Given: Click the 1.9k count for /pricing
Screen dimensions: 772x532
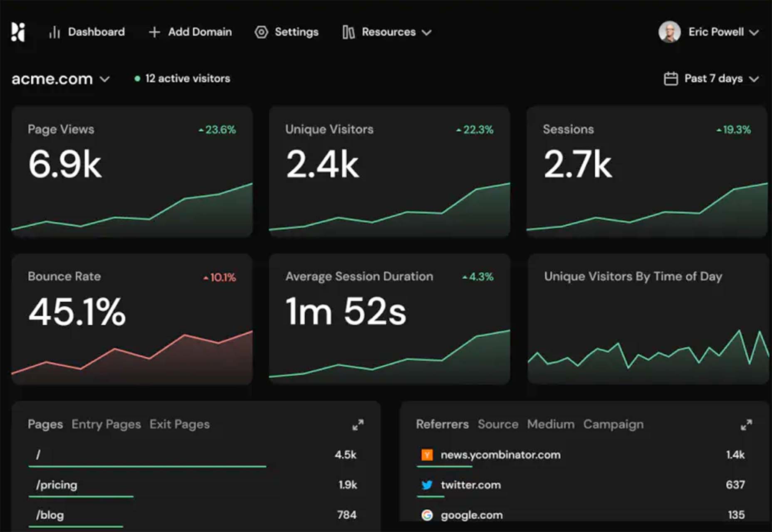Looking at the screenshot, I should click(348, 485).
